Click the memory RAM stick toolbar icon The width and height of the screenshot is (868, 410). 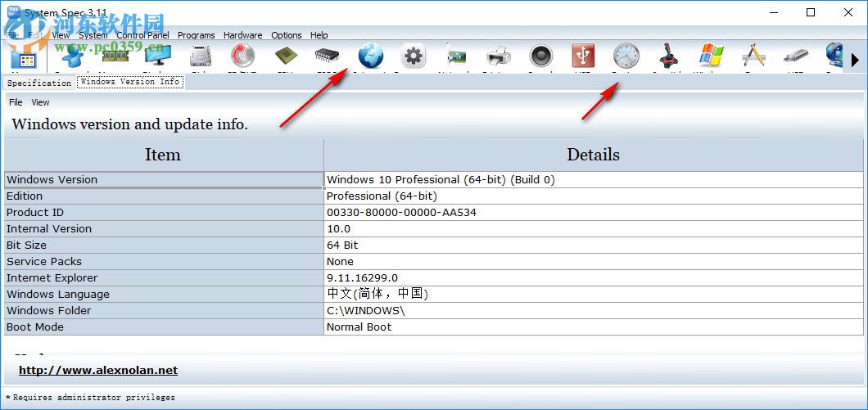(x=115, y=56)
